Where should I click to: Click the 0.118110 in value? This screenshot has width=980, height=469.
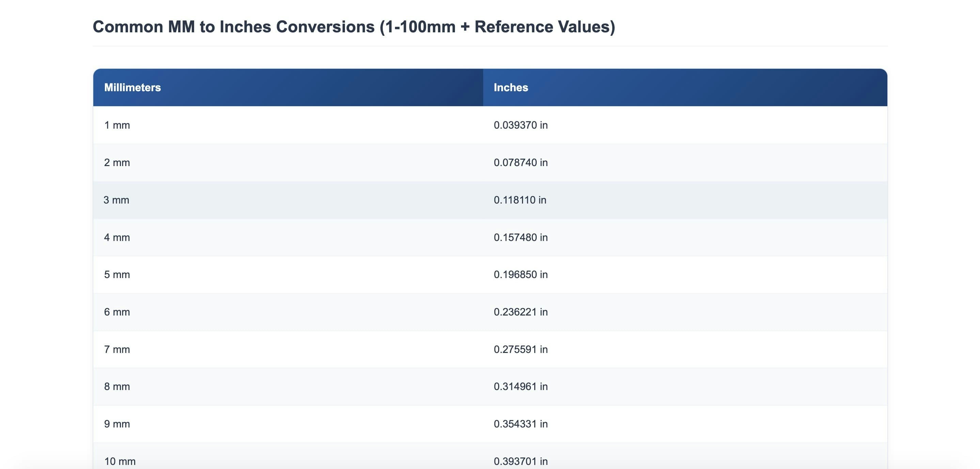coord(520,200)
